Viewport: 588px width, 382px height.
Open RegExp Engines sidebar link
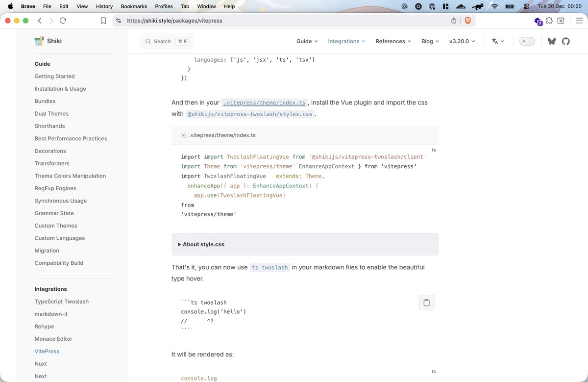click(55, 188)
